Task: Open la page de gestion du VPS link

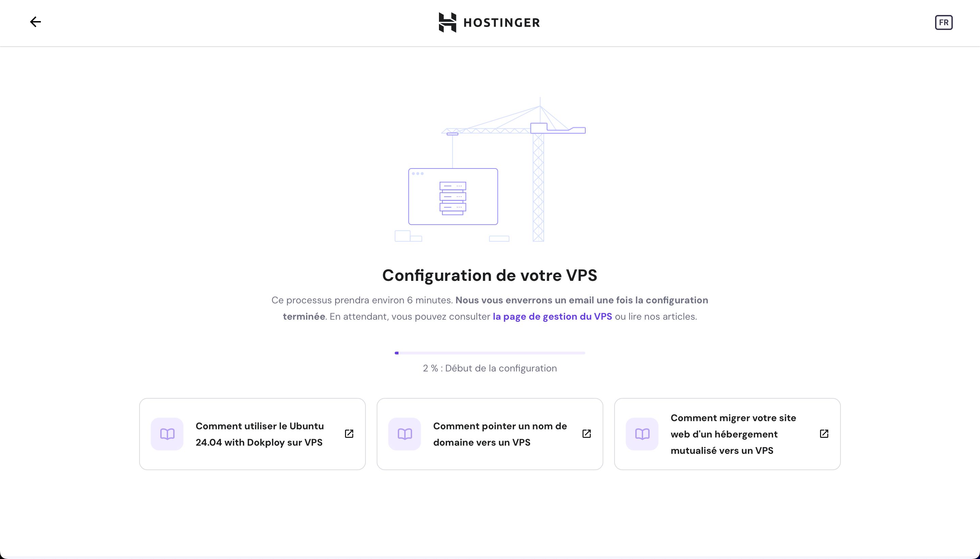Action: [x=552, y=316]
